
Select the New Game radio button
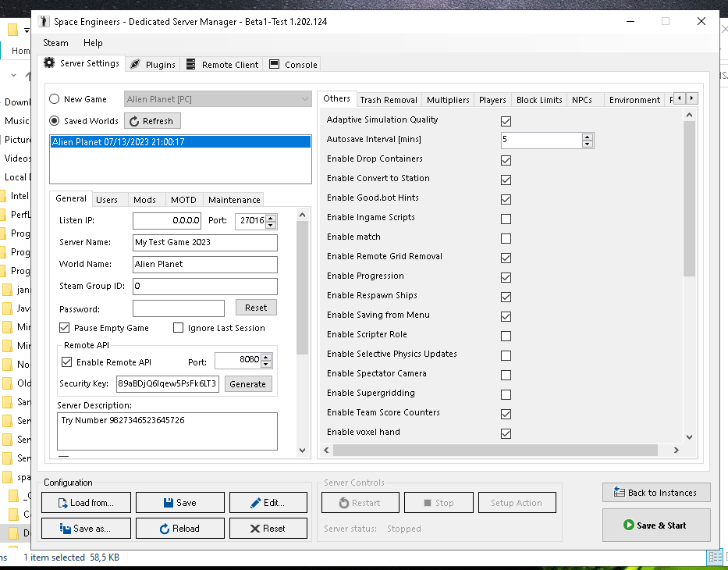(55, 99)
